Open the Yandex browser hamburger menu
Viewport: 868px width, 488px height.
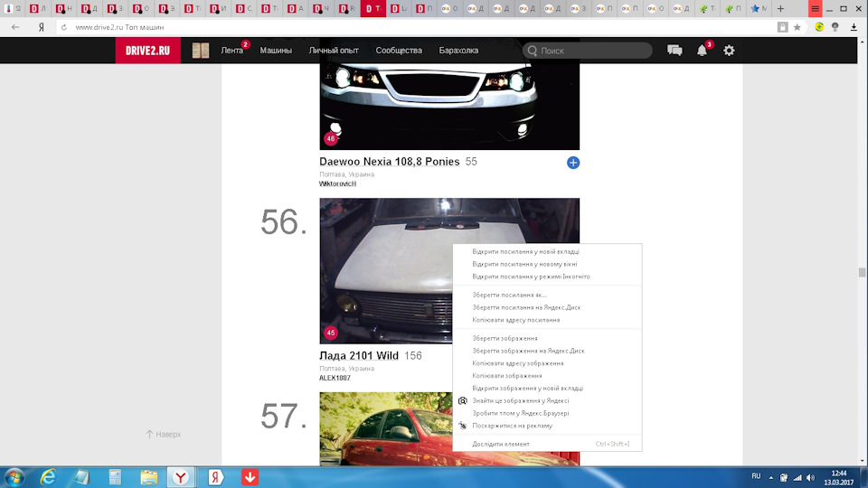tap(815, 8)
